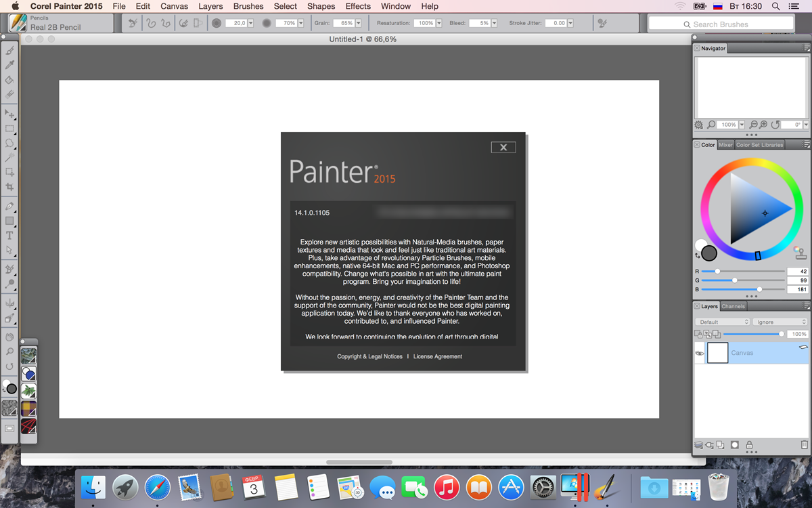
Task: Open the Opacity 70% dropdown arrow
Action: point(300,23)
